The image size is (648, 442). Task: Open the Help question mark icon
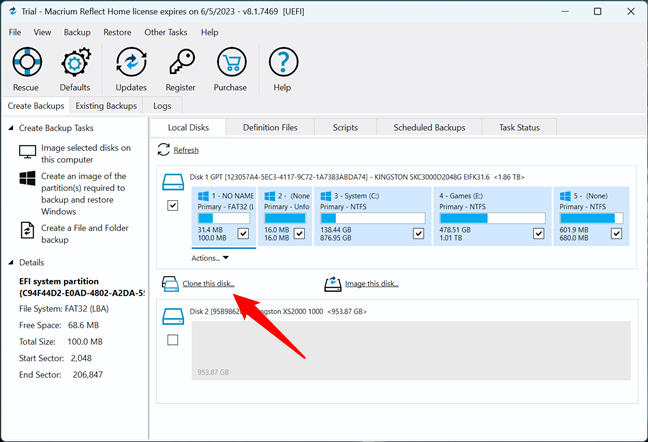pyautogui.click(x=283, y=62)
